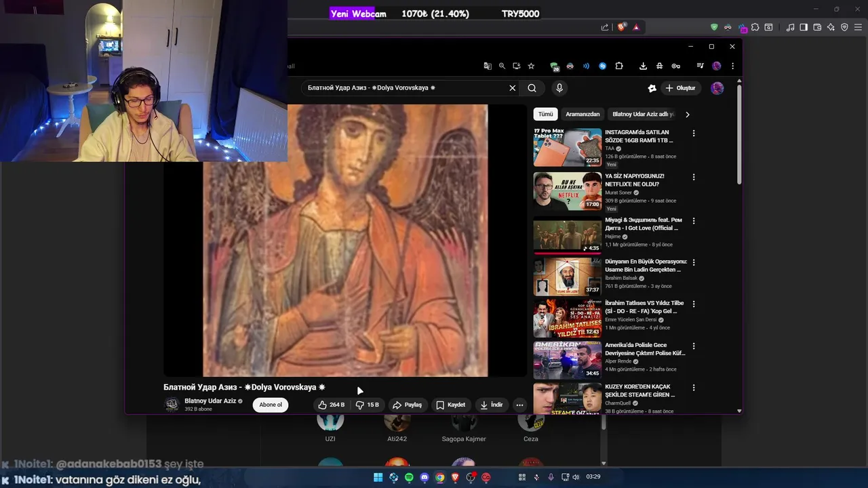This screenshot has height=488, width=868.
Task: Click the Paylaş share button
Action: pos(407,405)
